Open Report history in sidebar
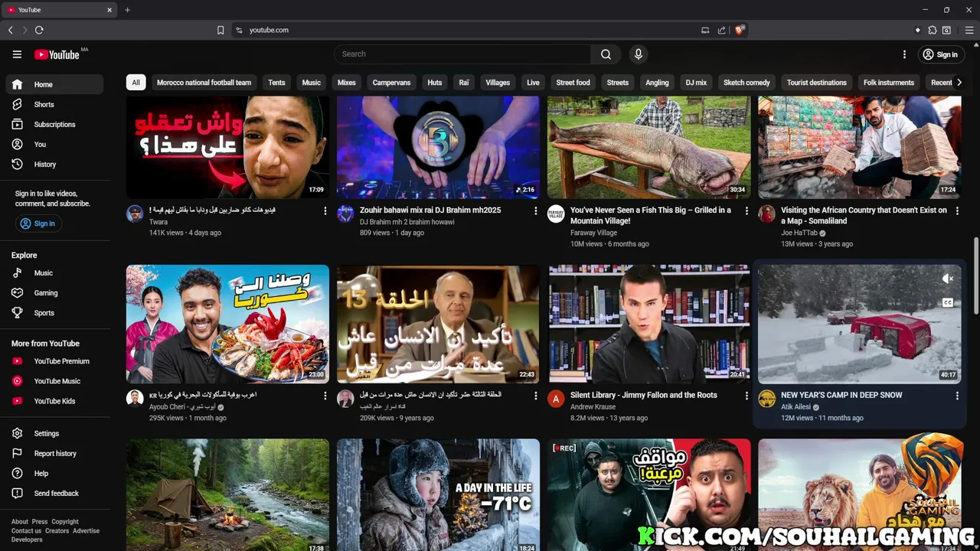Image resolution: width=980 pixels, height=551 pixels. [x=54, y=453]
